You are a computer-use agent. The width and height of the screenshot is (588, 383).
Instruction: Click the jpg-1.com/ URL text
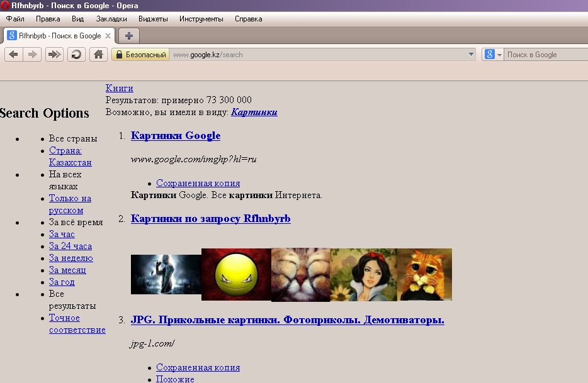152,343
